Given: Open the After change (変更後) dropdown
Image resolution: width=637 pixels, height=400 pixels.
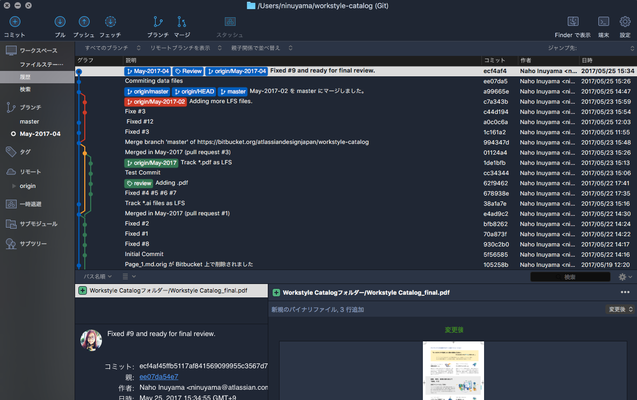Looking at the screenshot, I should click(620, 309).
